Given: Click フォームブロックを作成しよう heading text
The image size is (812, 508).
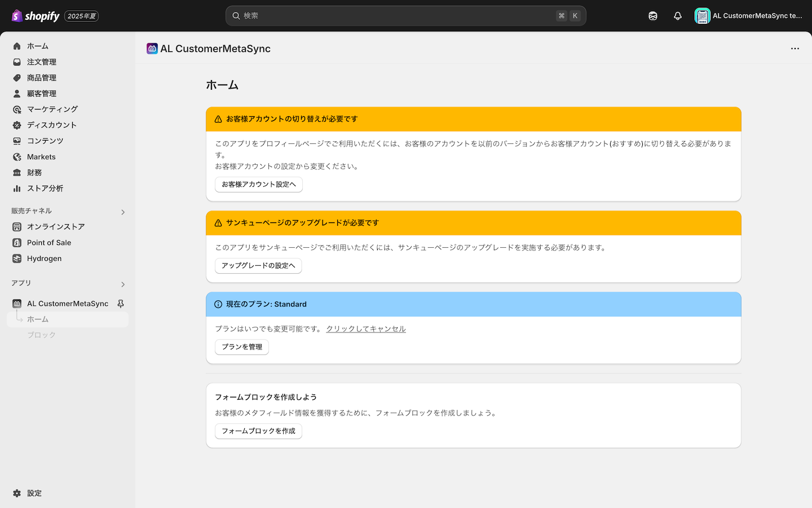Looking at the screenshot, I should point(266,397).
